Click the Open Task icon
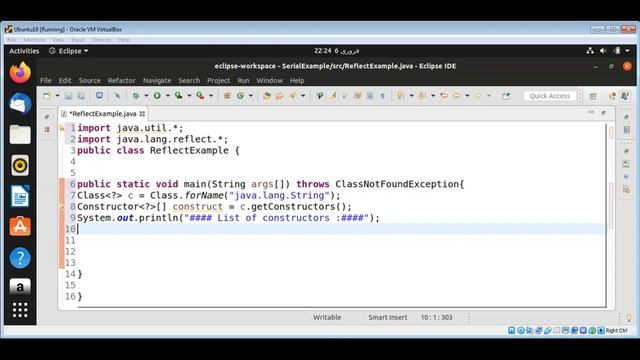Screen dimensions: 640x360 [x=280, y=96]
